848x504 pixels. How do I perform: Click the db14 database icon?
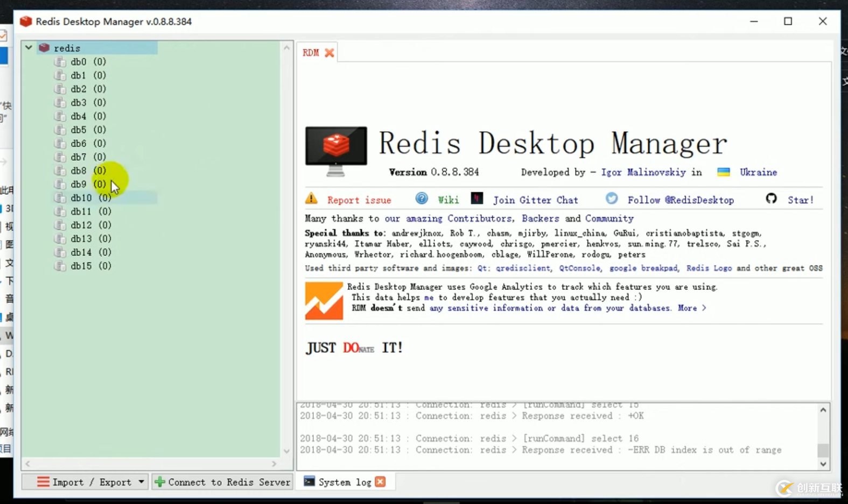point(60,252)
